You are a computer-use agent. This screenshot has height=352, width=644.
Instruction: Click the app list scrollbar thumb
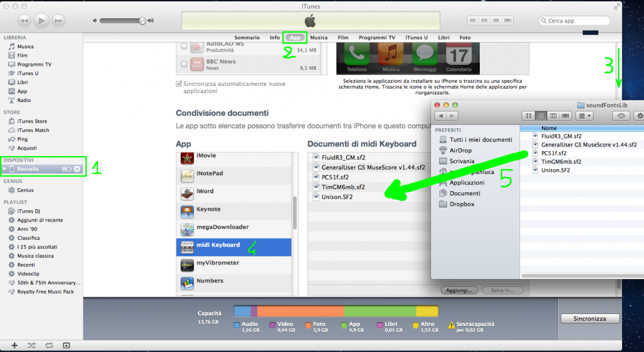point(295,213)
